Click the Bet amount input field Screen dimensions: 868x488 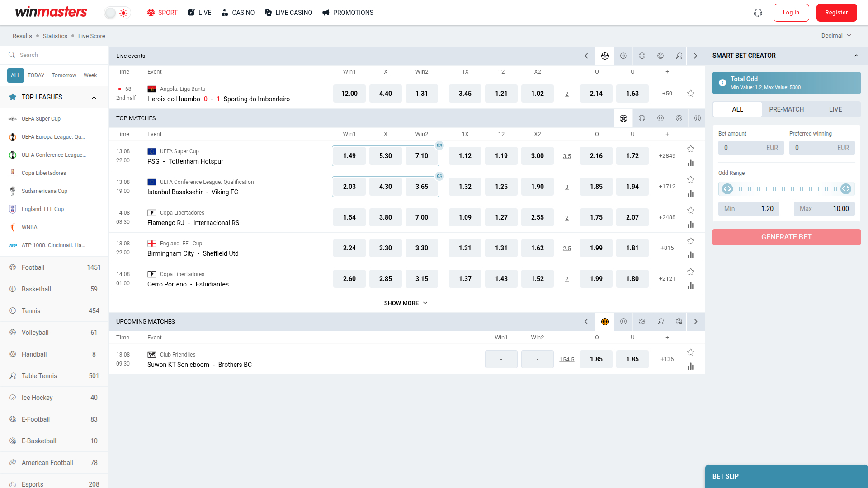[750, 148]
